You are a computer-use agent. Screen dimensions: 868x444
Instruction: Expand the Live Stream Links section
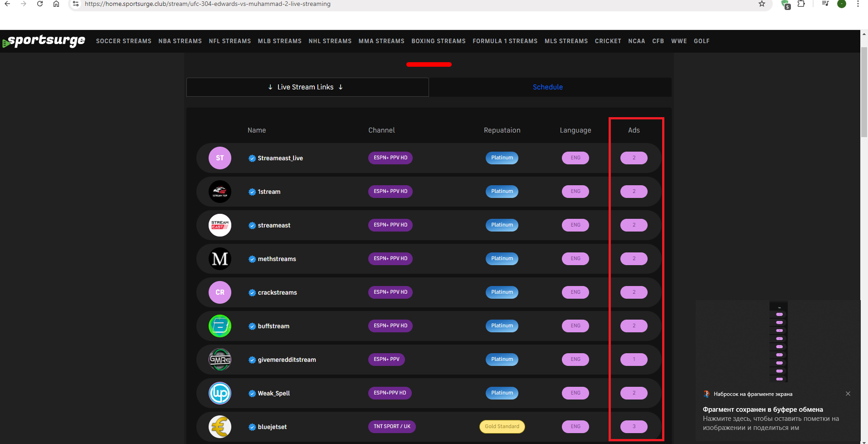point(307,87)
